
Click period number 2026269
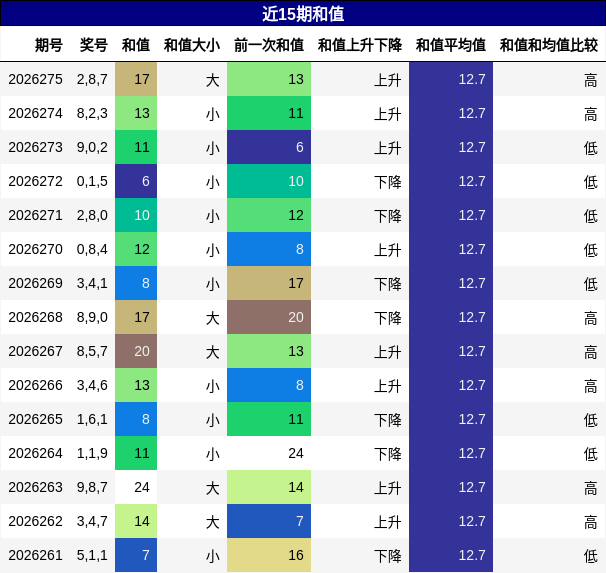coord(36,283)
